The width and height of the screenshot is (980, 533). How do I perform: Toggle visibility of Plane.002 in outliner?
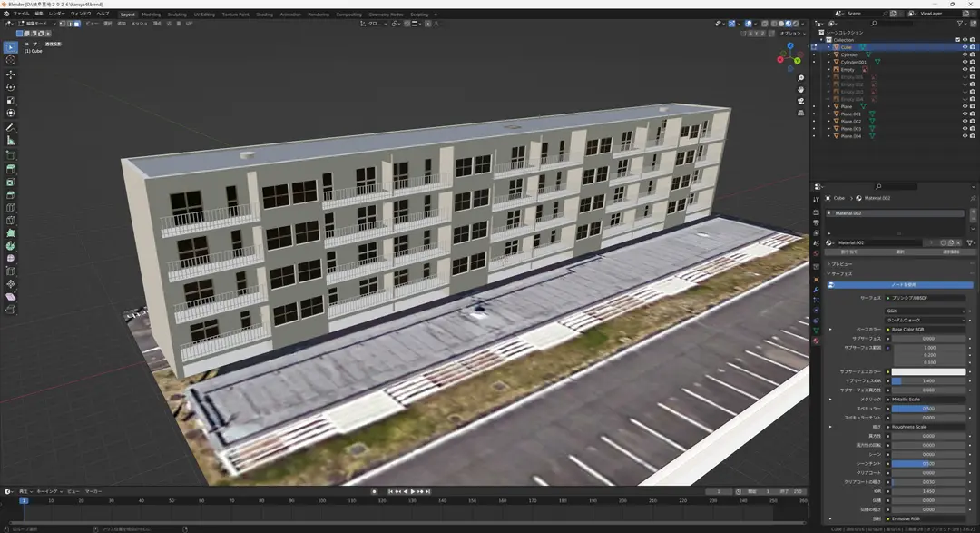tap(965, 122)
